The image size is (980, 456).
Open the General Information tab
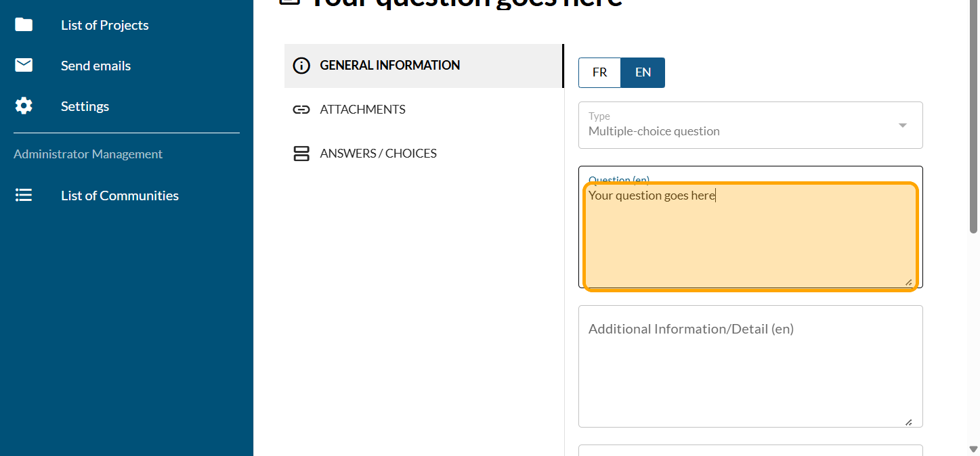point(389,66)
